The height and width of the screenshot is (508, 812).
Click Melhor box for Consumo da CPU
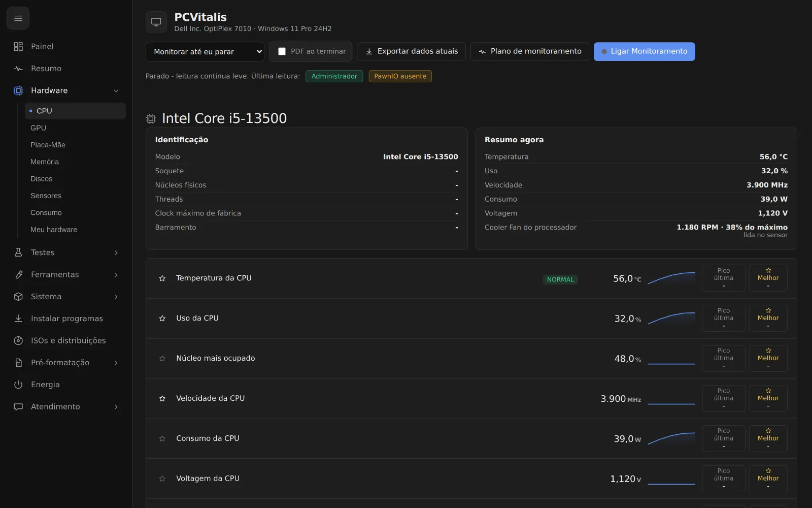[x=768, y=439]
